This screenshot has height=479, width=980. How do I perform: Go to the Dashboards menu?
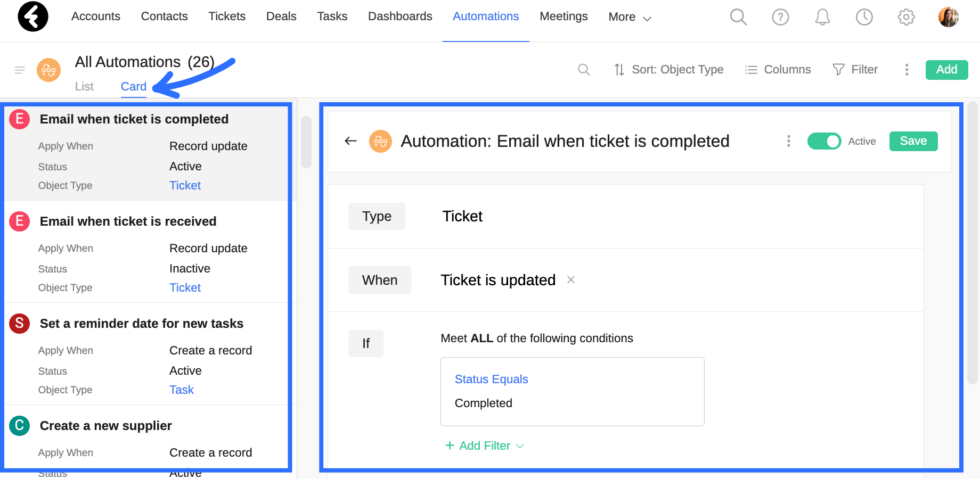coord(400,16)
